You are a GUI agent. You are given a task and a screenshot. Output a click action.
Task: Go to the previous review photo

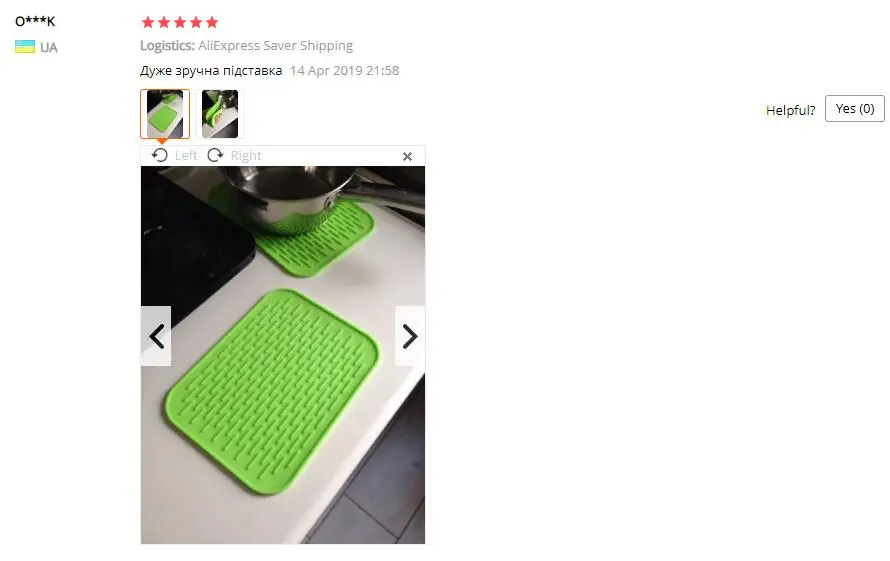click(x=156, y=336)
